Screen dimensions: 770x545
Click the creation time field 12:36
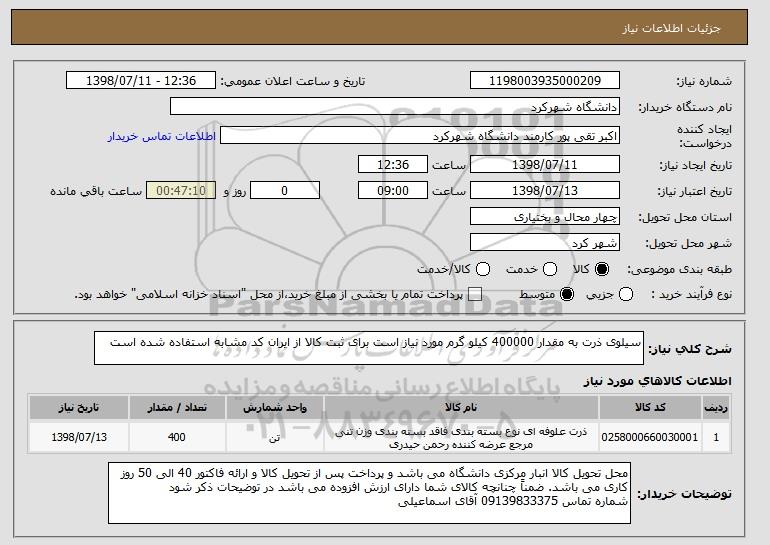click(x=393, y=164)
